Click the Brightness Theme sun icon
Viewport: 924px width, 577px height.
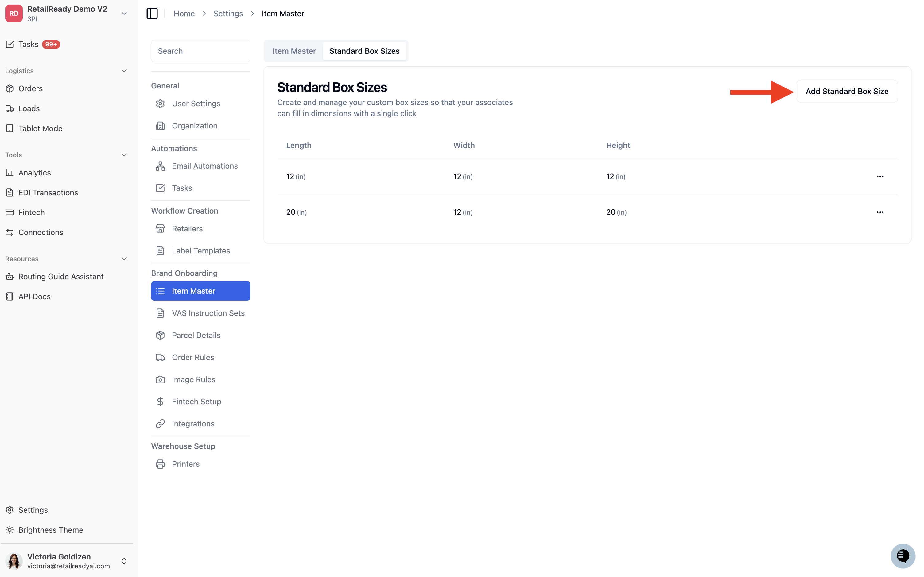pos(10,530)
